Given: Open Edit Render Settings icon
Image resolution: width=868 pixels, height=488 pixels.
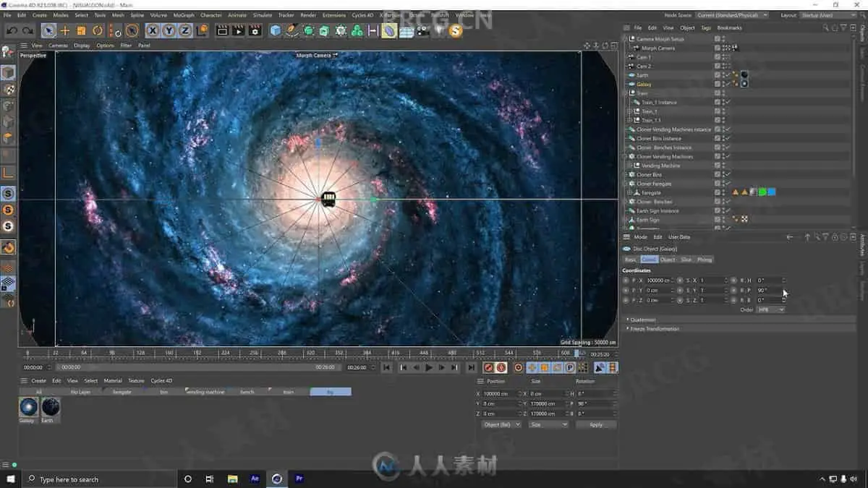Looking at the screenshot, I should tap(255, 30).
